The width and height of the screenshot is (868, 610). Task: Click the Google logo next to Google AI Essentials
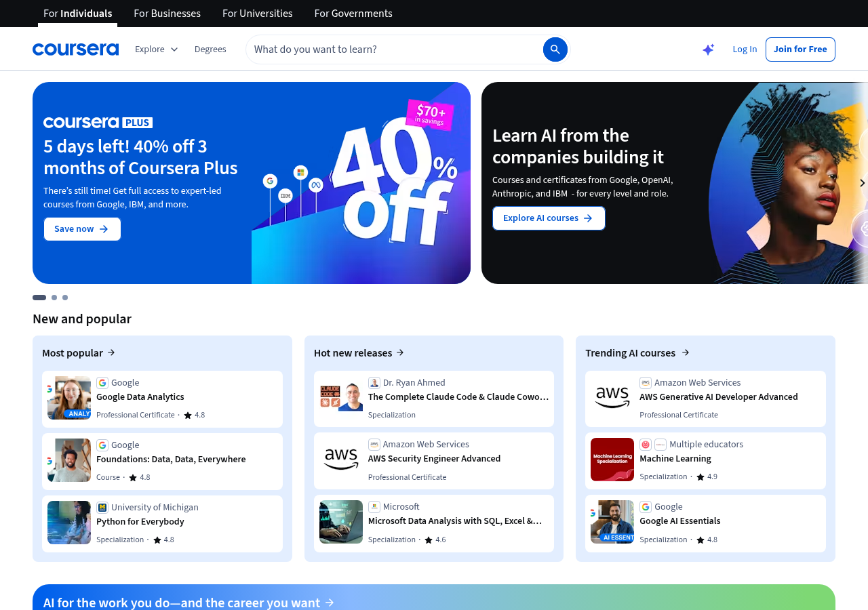click(x=646, y=507)
